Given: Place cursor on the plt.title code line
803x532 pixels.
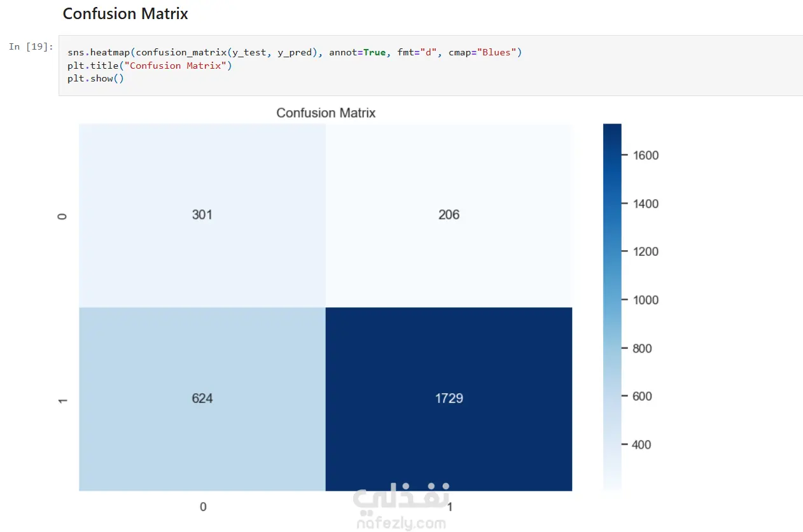Looking at the screenshot, I should pos(150,66).
